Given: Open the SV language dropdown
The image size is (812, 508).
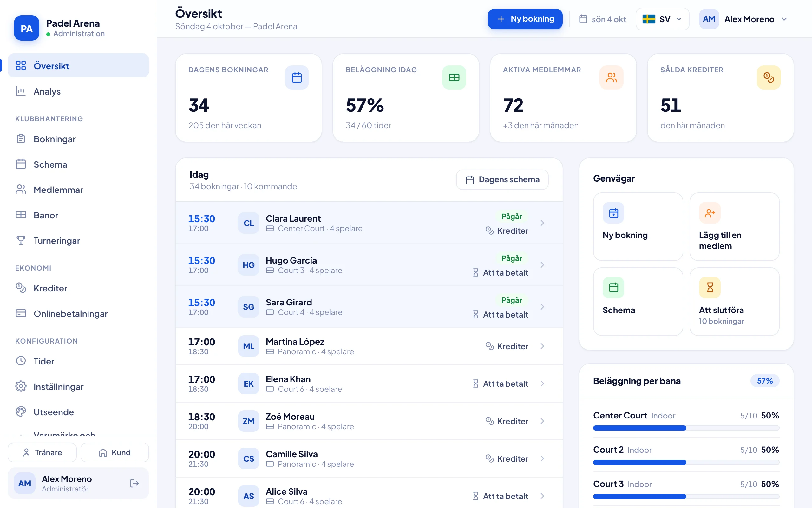Looking at the screenshot, I should point(662,19).
